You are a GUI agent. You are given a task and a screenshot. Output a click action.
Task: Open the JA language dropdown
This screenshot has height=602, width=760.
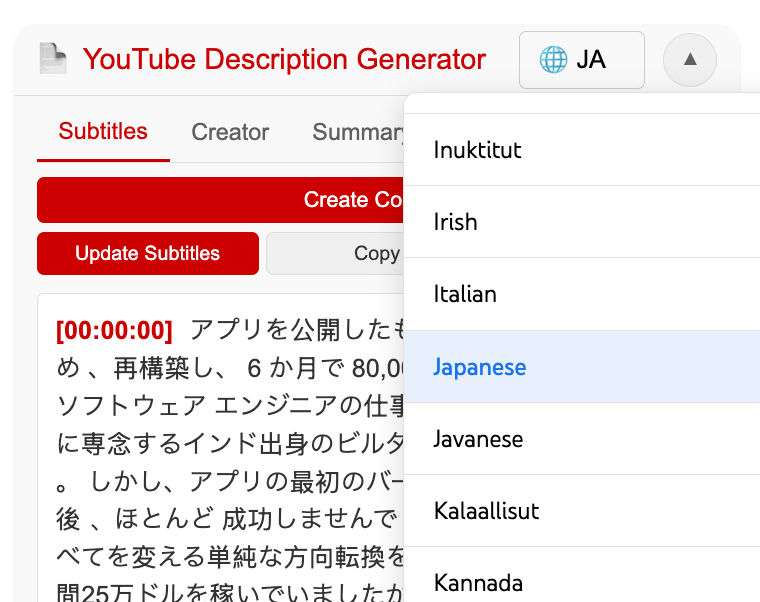tap(582, 60)
